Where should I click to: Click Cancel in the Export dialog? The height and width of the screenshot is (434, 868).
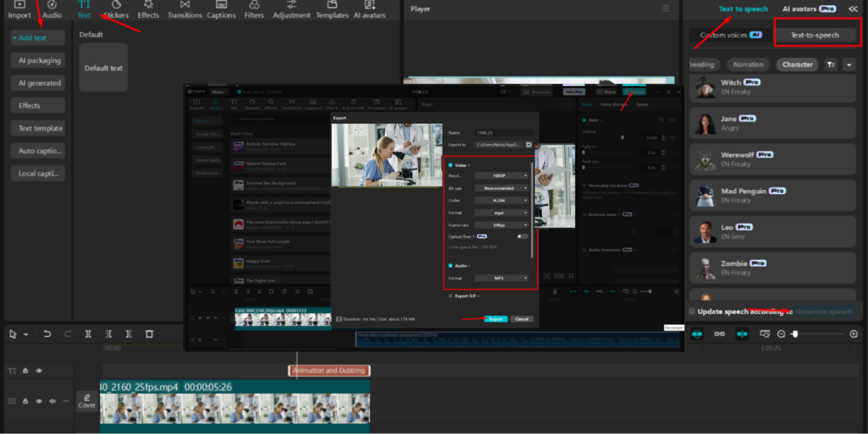pyautogui.click(x=522, y=319)
